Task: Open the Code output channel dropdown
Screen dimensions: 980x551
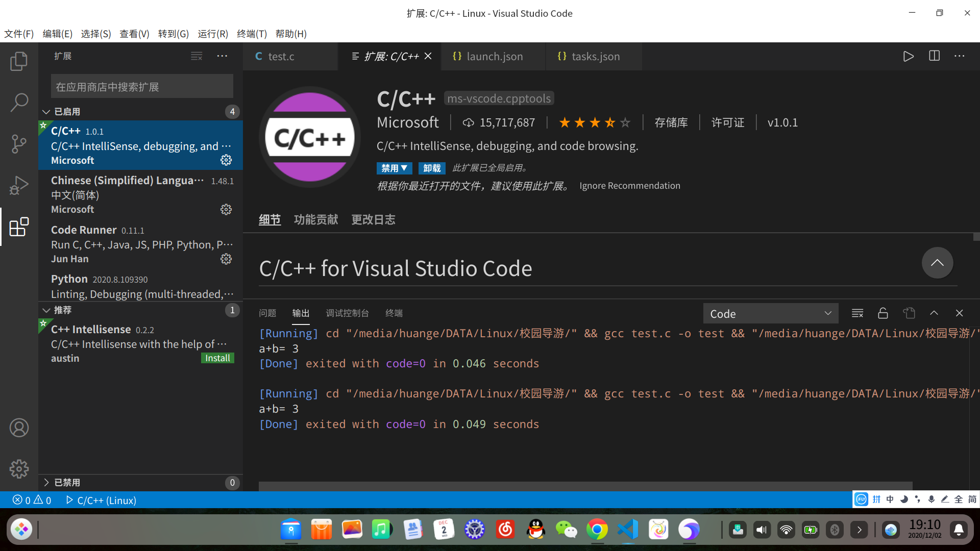Action: pos(771,313)
